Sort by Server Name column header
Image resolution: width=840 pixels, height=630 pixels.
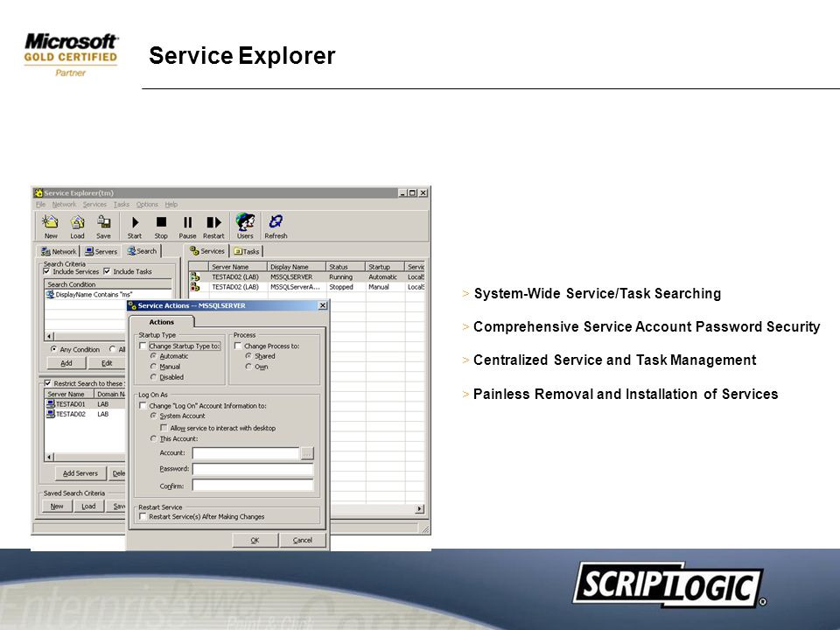pos(237,266)
